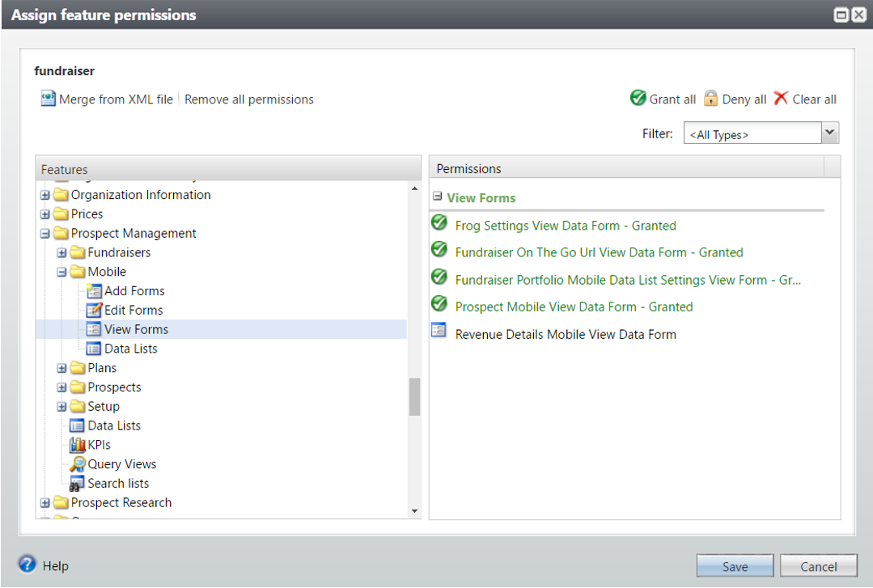Viewport: 873px width, 588px height.
Task: Click the Deny all padlock icon
Action: pyautogui.click(x=710, y=98)
